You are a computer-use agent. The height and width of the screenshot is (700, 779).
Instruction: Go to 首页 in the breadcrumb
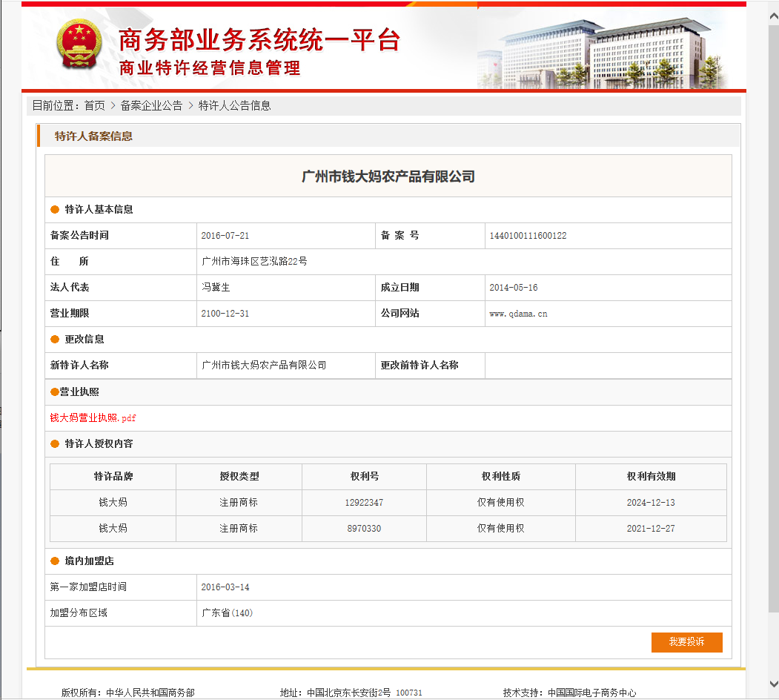(x=94, y=106)
